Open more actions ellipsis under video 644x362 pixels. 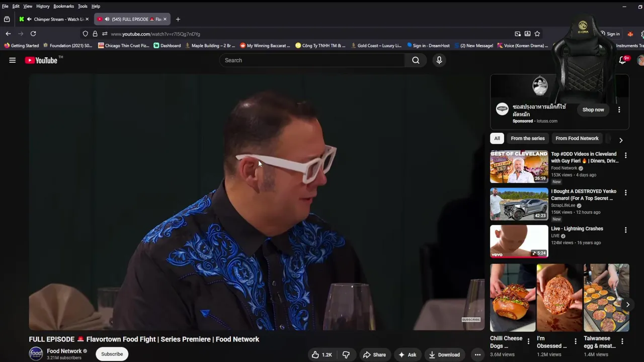477,355
